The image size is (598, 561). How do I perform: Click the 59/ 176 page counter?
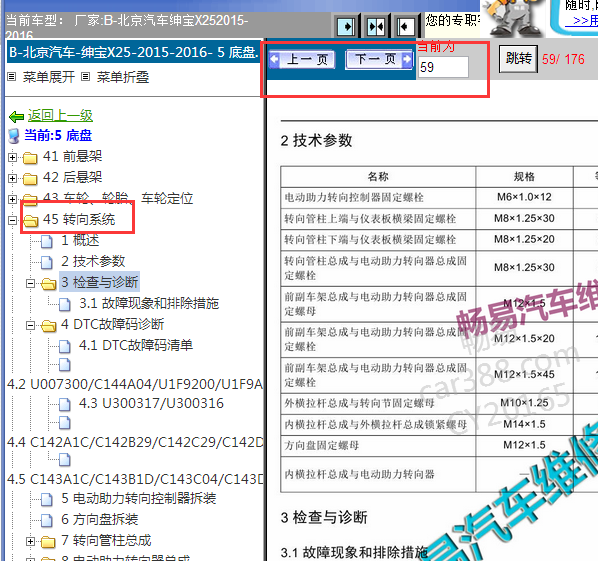click(563, 59)
